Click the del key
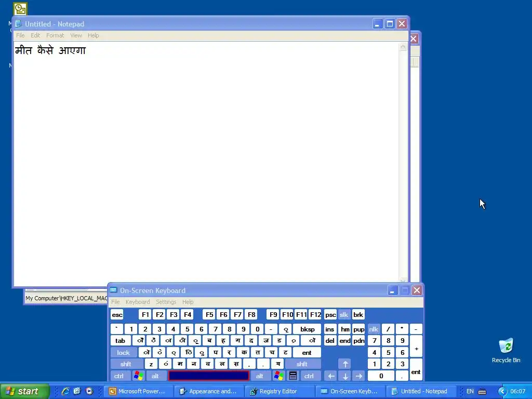Image resolution: width=532 pixels, height=399 pixels. (330, 341)
